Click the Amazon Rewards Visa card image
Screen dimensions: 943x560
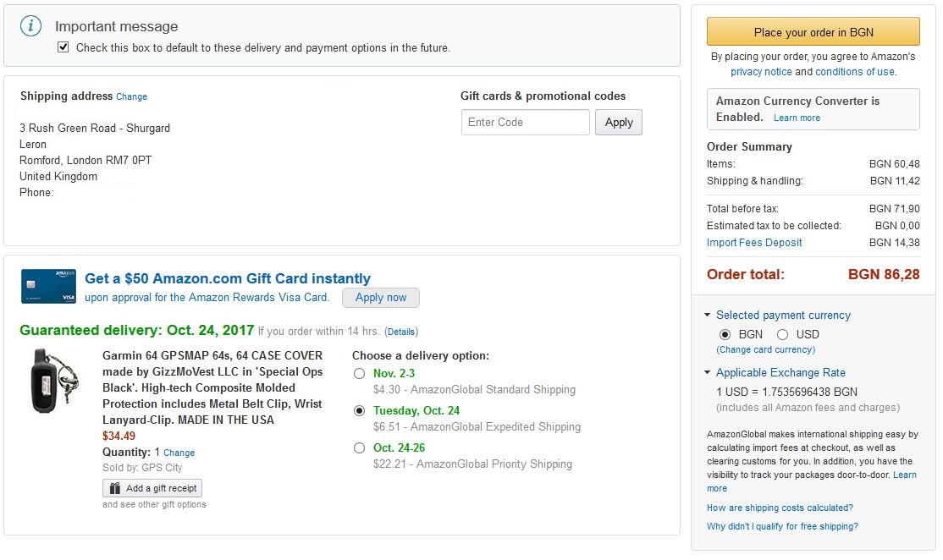[49, 286]
